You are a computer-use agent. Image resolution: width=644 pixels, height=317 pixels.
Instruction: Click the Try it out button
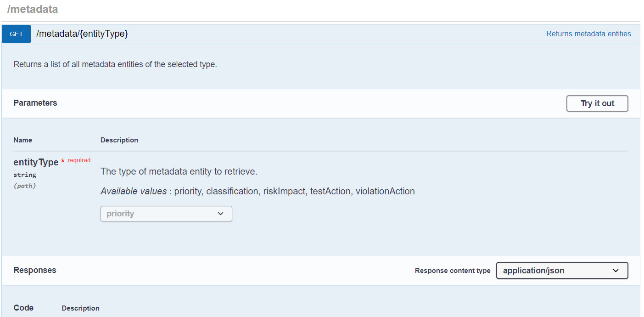point(597,103)
